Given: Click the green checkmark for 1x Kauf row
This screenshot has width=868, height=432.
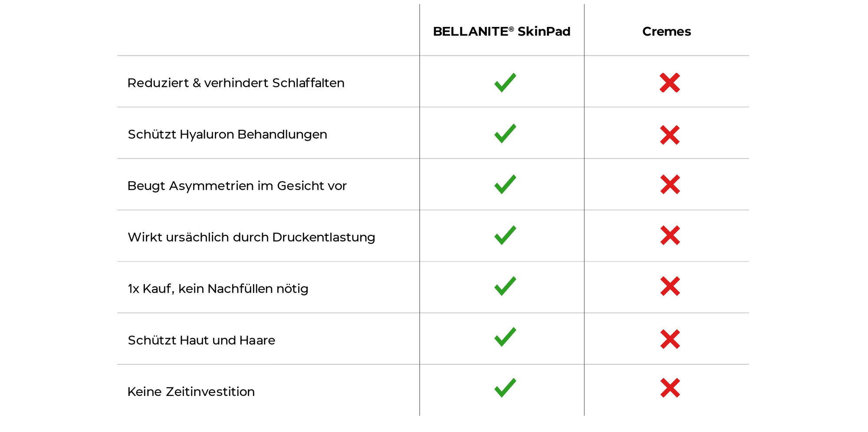Looking at the screenshot, I should 505,286.
